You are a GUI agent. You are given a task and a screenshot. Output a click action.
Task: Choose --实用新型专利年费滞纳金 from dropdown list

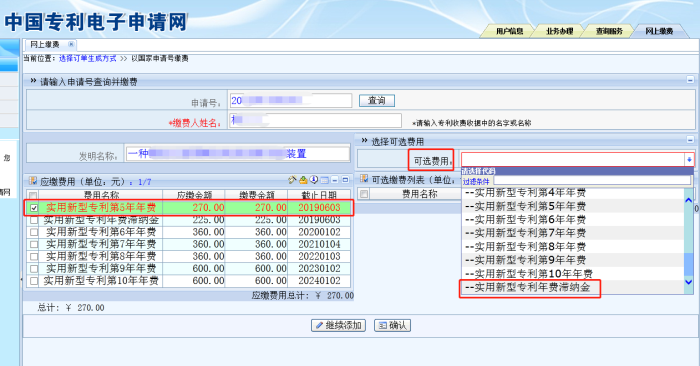pos(573,287)
